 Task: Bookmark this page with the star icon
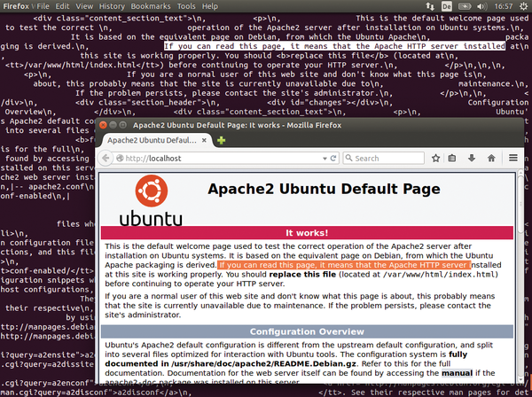435,158
